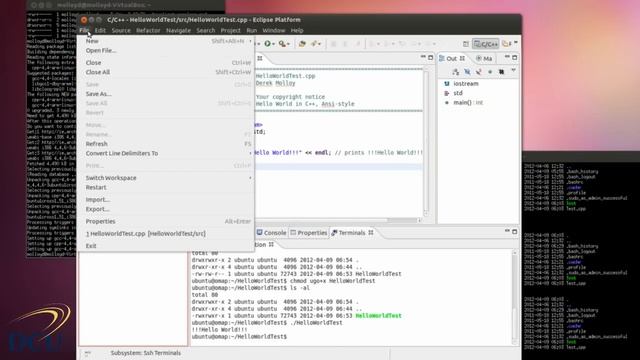Click the open folder toolbar icon

(x=302, y=44)
